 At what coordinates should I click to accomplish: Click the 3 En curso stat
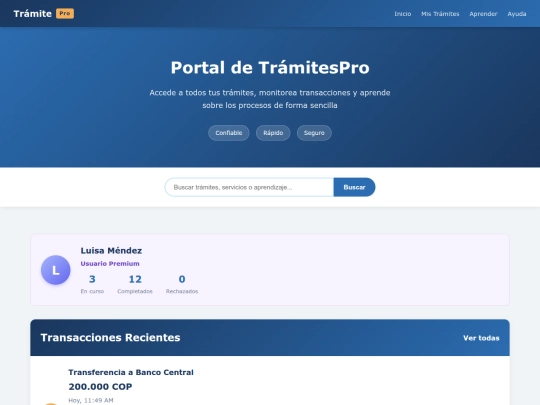[x=92, y=284]
